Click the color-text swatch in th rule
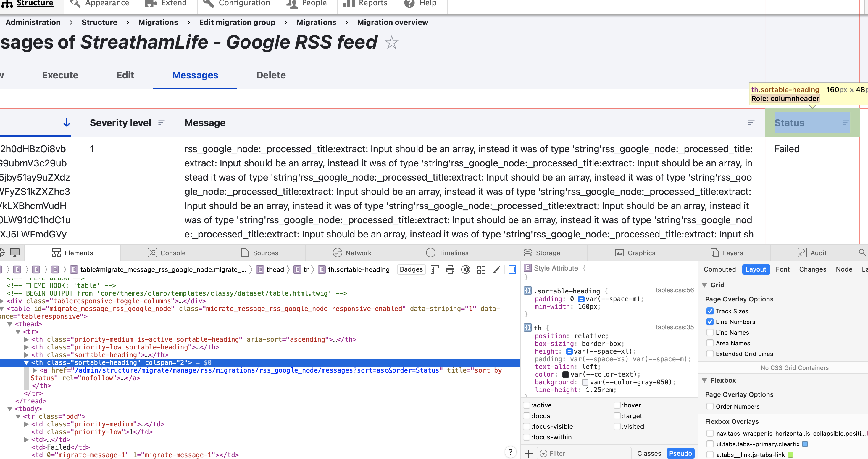The width and height of the screenshot is (868, 459). pos(566,374)
